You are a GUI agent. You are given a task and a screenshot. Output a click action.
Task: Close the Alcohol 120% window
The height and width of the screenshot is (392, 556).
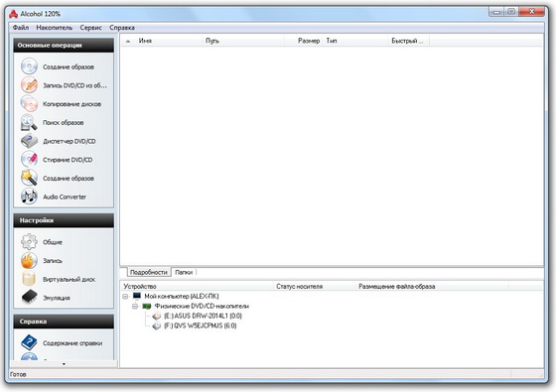coord(531,12)
